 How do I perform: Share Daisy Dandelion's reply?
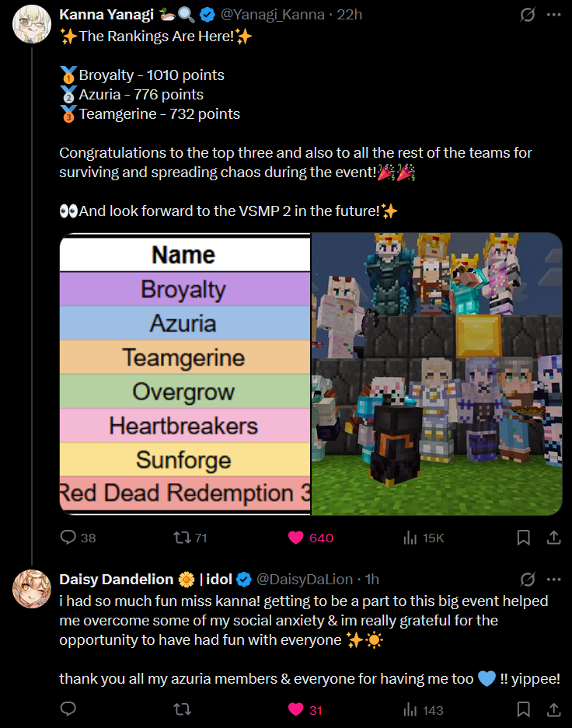click(x=553, y=709)
